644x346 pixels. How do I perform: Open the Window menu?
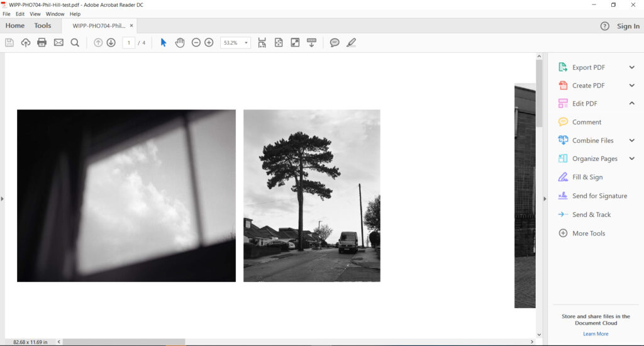pos(55,14)
